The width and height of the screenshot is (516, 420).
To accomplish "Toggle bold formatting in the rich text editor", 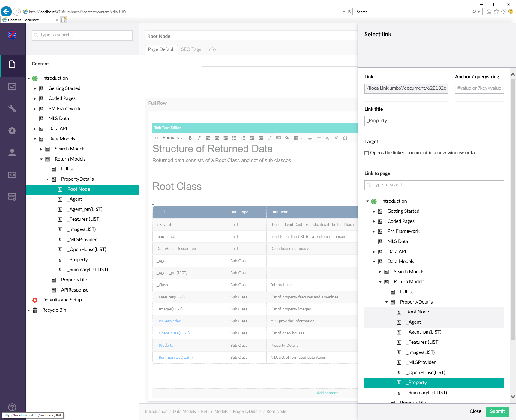I will tap(190, 138).
